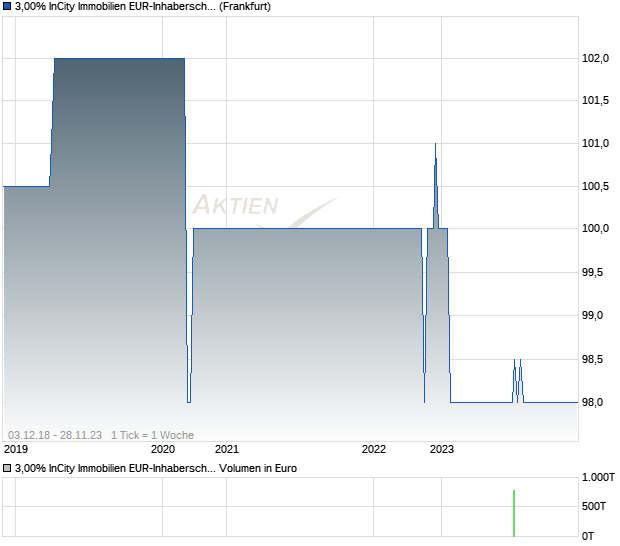Click the gray legend square for Volumen
Screen dimensions: 620x546
point(7,468)
